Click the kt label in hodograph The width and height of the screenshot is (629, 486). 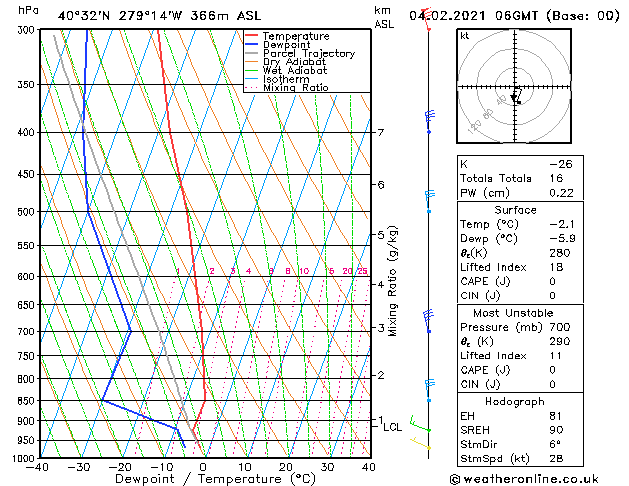click(x=465, y=36)
